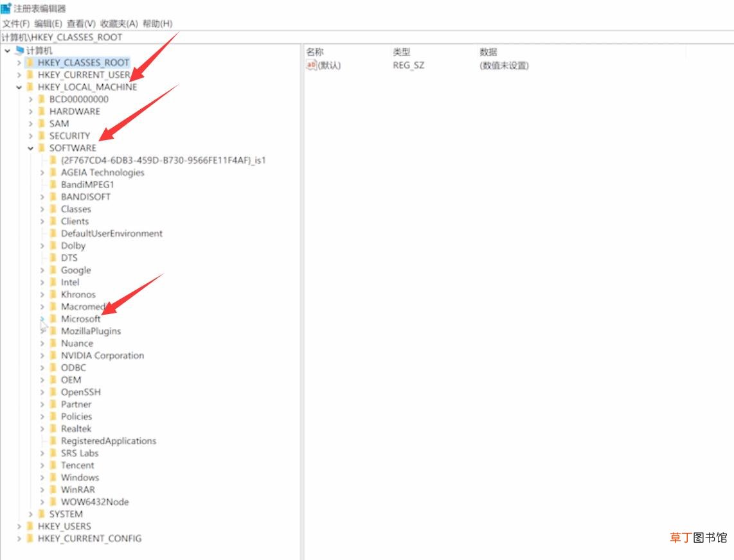Open the 帮助(H) menu
Screen dimensions: 734x560
pyautogui.click(x=157, y=23)
